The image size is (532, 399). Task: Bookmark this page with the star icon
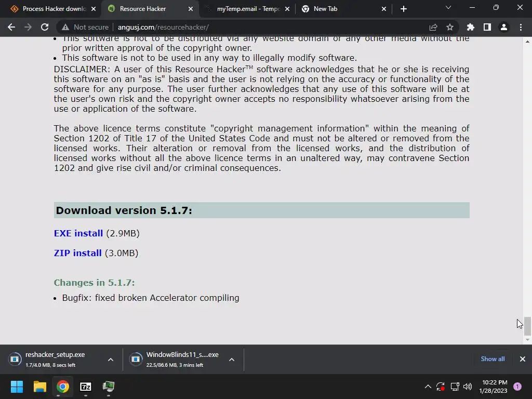coord(450,27)
